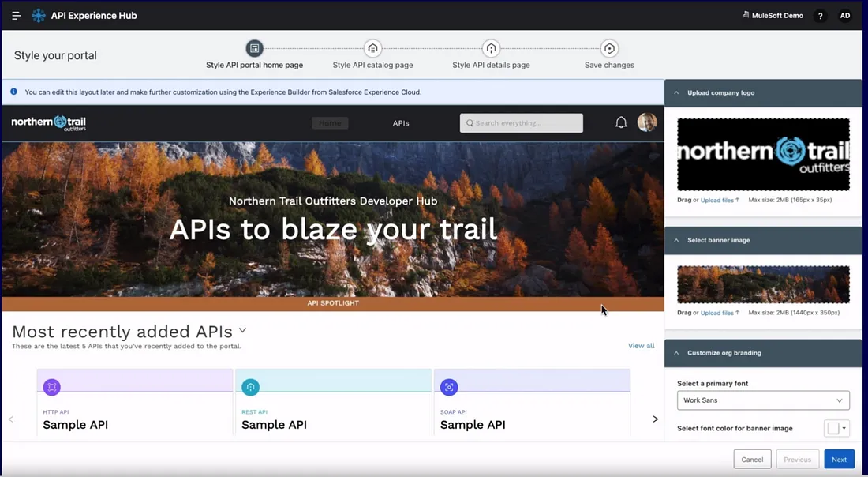Select the Home navigation item

coord(330,122)
